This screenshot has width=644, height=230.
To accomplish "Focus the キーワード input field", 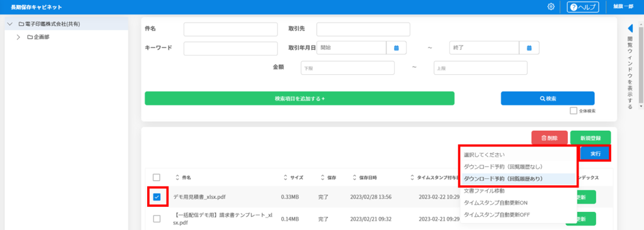I will (x=231, y=48).
